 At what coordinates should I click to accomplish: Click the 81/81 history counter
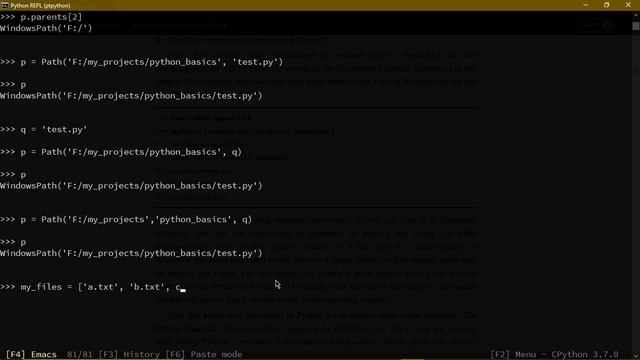point(79,354)
